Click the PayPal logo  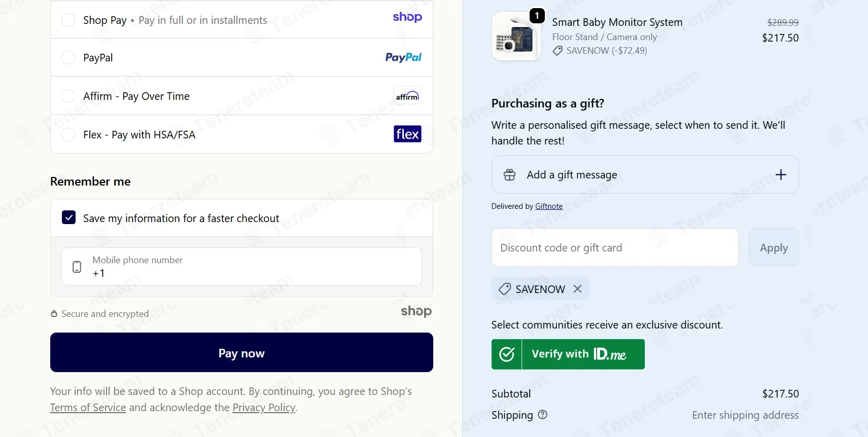coord(403,57)
